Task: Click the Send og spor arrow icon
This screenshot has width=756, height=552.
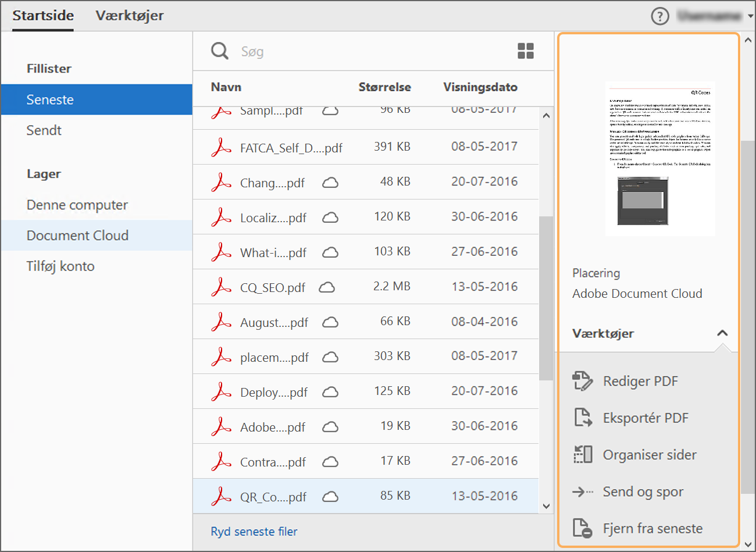Action: tap(582, 492)
